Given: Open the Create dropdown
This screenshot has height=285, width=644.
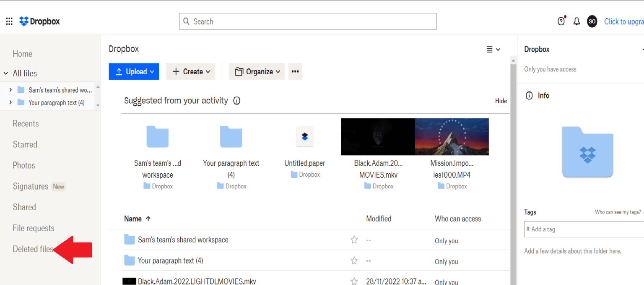Looking at the screenshot, I should point(190,71).
